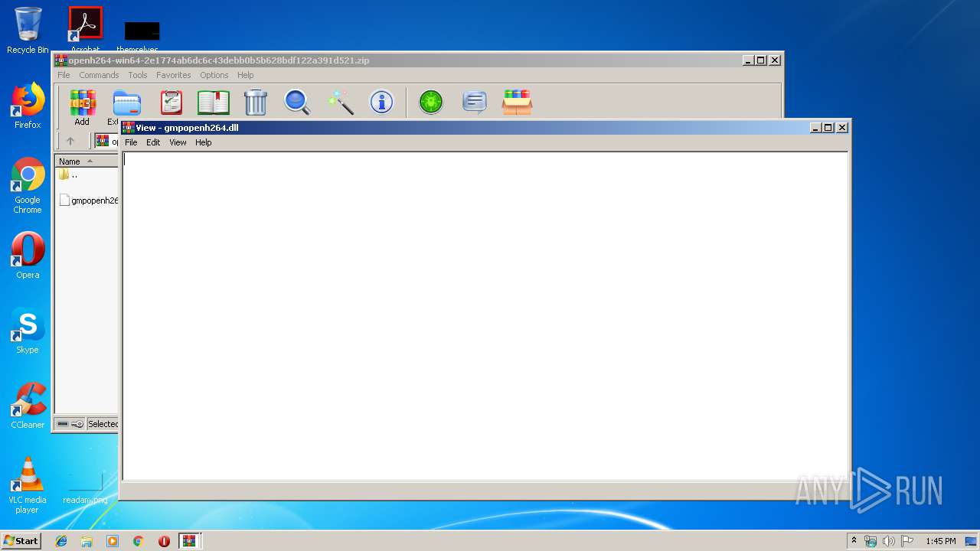Image resolution: width=980 pixels, height=551 pixels.
Task: Click the VirusScan green bug icon
Action: [431, 103]
